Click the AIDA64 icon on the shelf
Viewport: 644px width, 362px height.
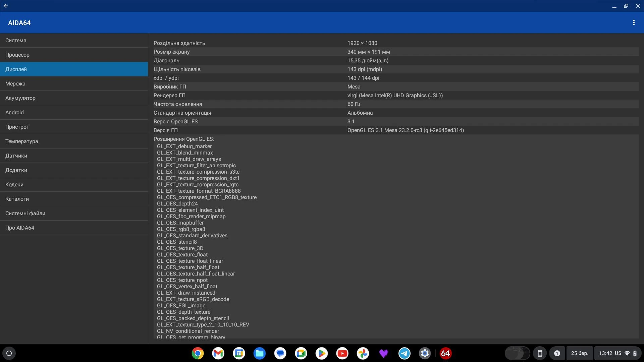[446, 353]
